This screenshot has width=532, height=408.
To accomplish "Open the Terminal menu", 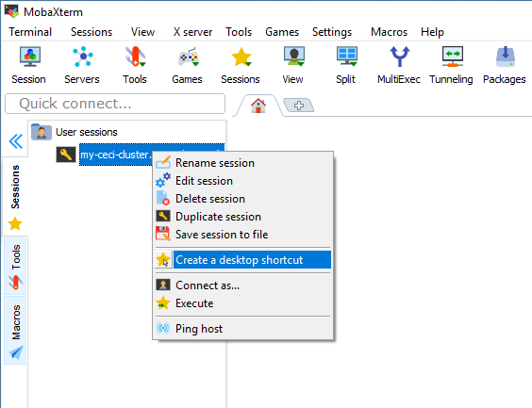I will click(x=30, y=32).
